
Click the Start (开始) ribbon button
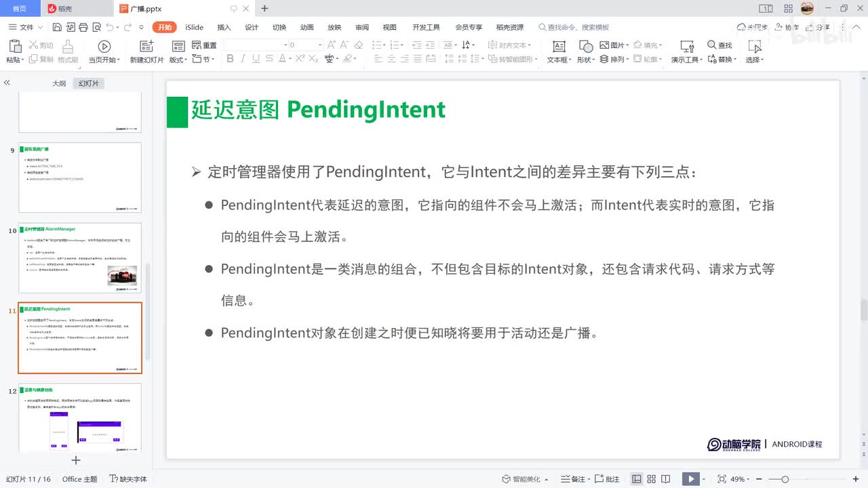[x=164, y=27]
